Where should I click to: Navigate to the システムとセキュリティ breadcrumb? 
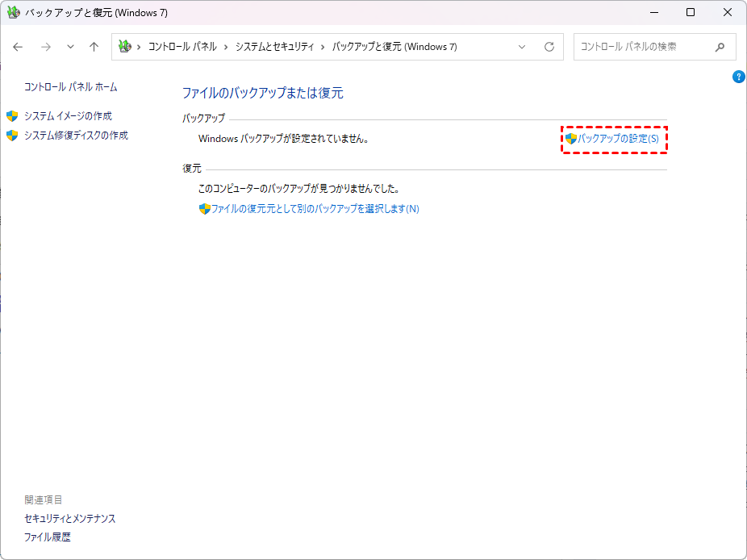(x=274, y=47)
